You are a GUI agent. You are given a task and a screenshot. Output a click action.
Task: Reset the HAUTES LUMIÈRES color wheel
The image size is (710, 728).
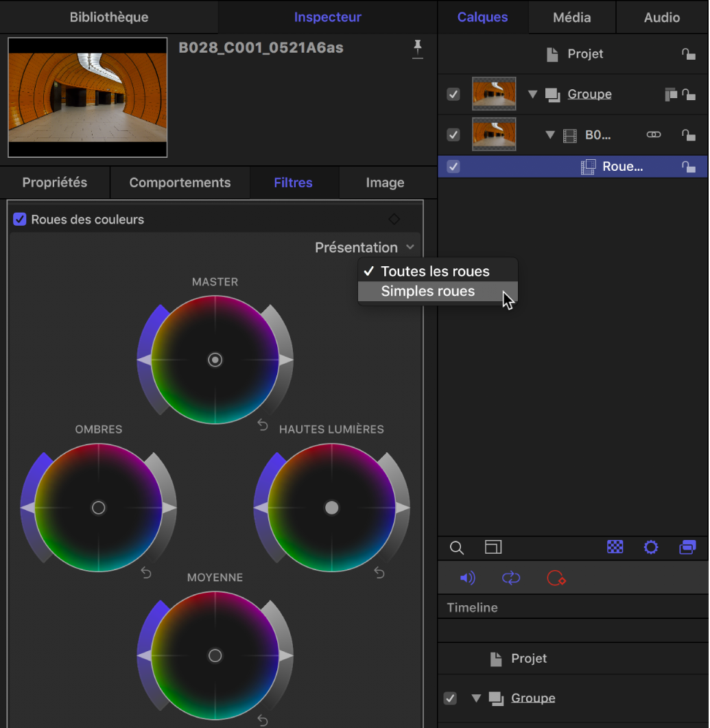click(379, 573)
